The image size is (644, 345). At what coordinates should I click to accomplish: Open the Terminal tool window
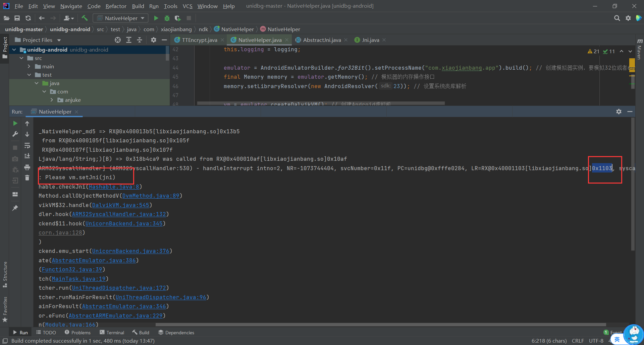tap(112, 333)
